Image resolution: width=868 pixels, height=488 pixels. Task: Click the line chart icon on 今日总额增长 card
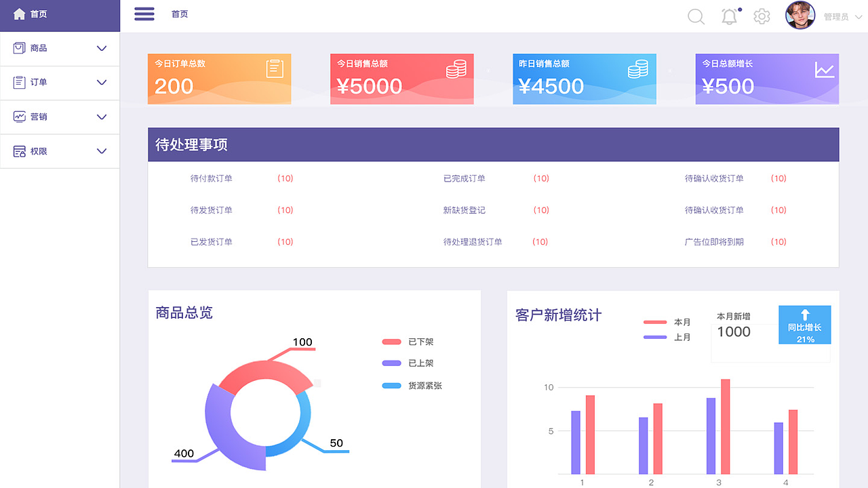(825, 70)
